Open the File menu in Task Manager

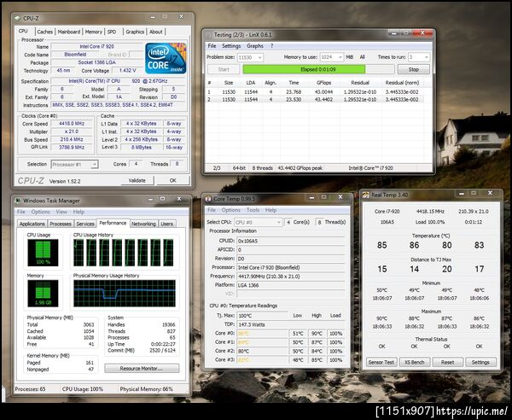tap(21, 212)
